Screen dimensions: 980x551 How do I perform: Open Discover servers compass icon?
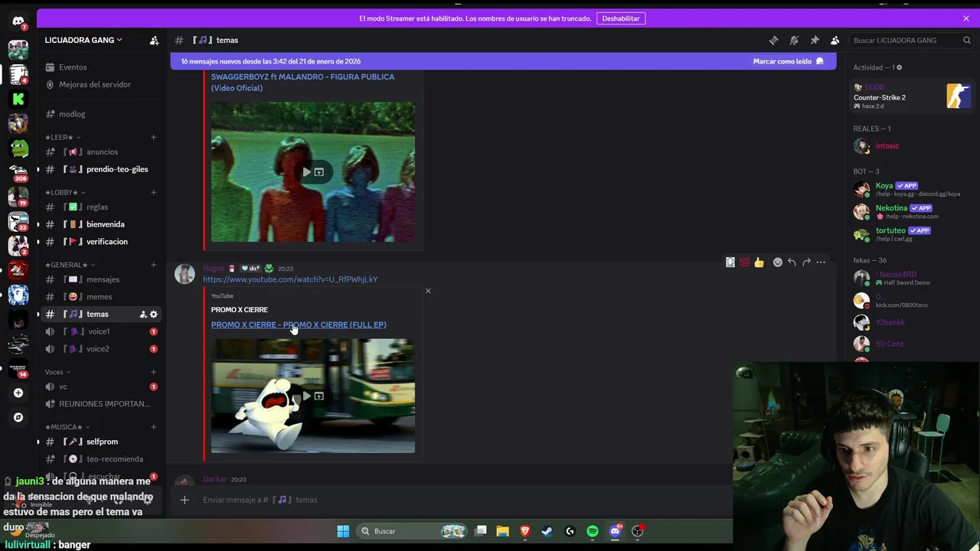(18, 417)
